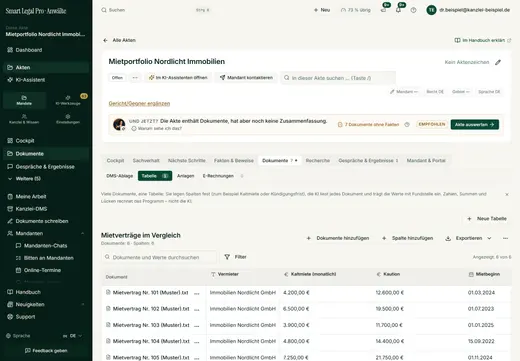This screenshot has height=361, width=520.
Task: Click Gericht/Gegner ergänzen link
Action: click(139, 104)
